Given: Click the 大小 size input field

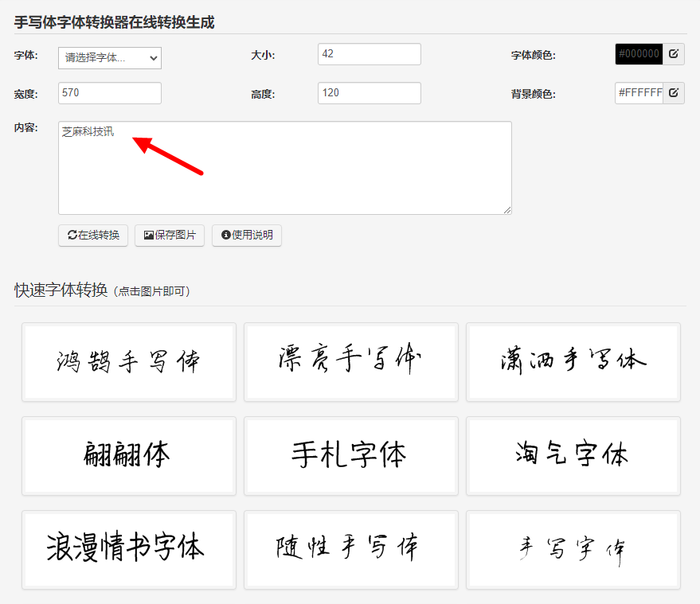Looking at the screenshot, I should click(x=369, y=54).
